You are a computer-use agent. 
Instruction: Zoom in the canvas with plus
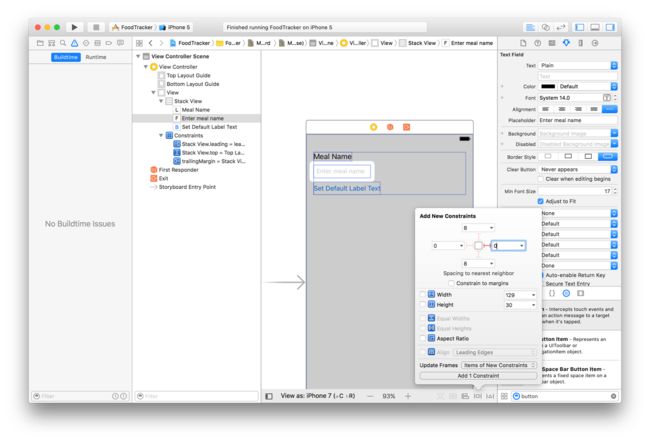tap(408, 396)
